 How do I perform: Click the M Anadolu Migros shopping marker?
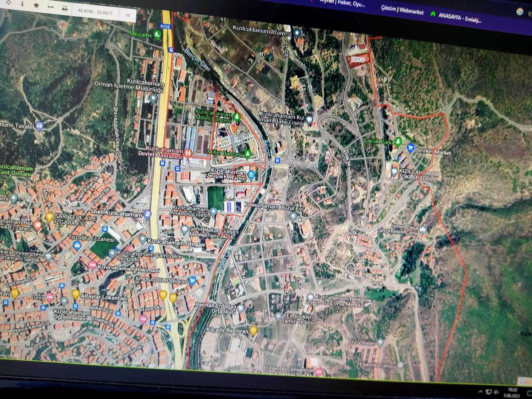192,281
